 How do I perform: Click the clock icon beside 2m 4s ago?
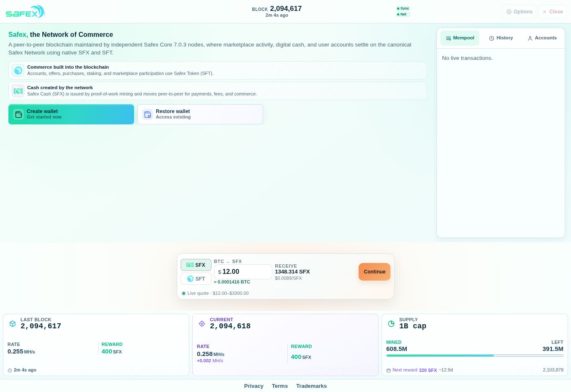coord(10,370)
